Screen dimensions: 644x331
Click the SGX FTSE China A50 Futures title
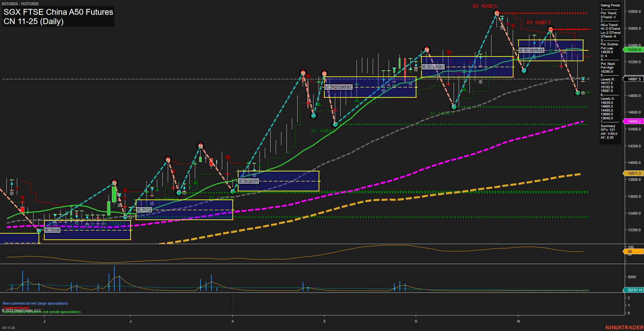click(x=58, y=12)
